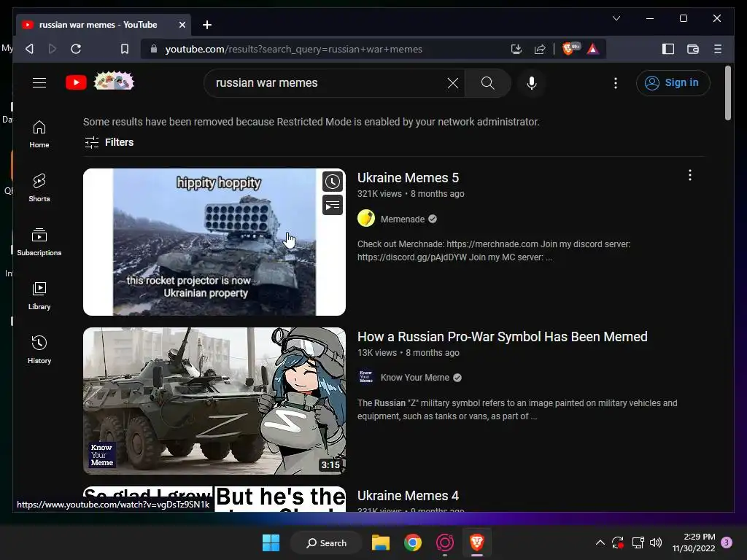Open the Windows Start menu
This screenshot has height=560, width=747.
tap(271, 542)
